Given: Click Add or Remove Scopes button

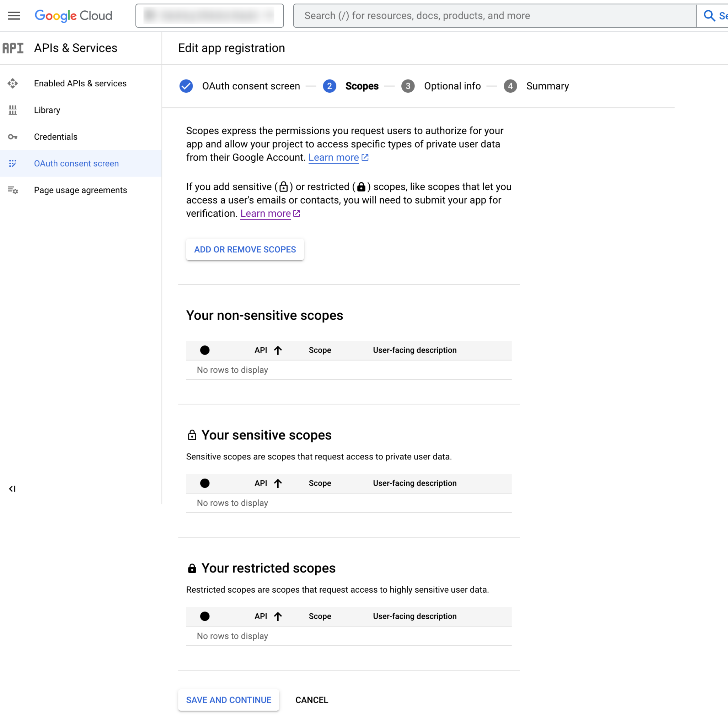Looking at the screenshot, I should [x=245, y=249].
